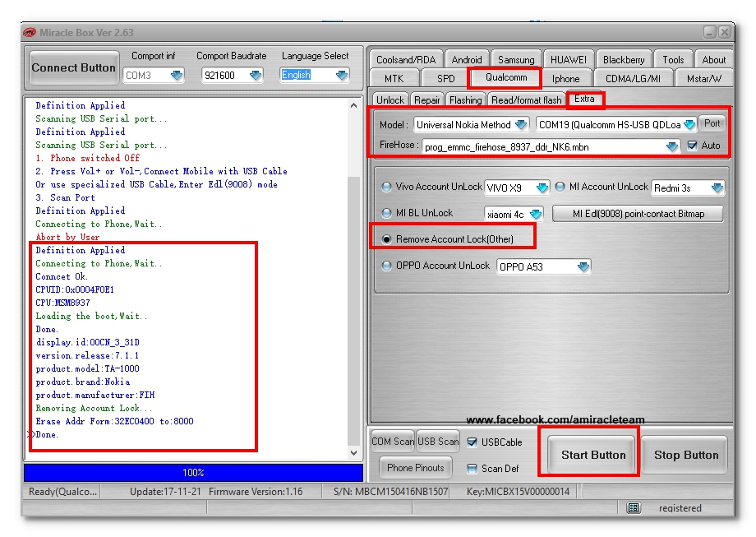Close the Miracle Box window
The image size is (756, 537).
click(725, 32)
